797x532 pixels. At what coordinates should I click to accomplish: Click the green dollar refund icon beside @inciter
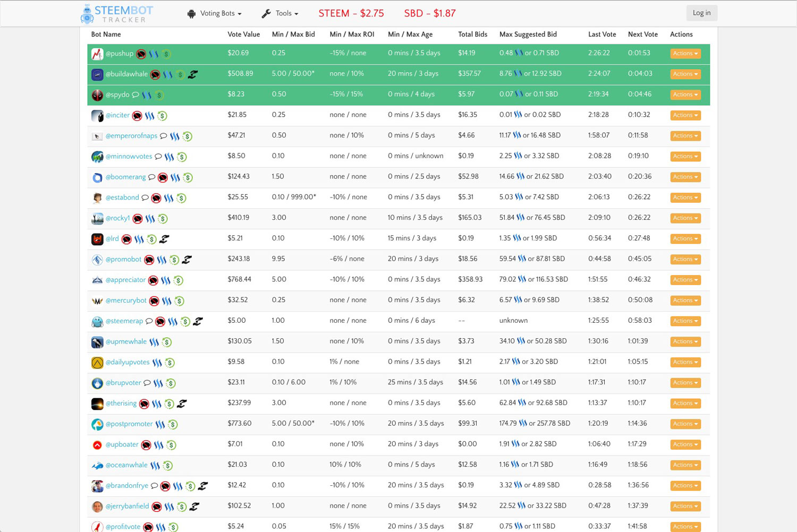tap(162, 116)
